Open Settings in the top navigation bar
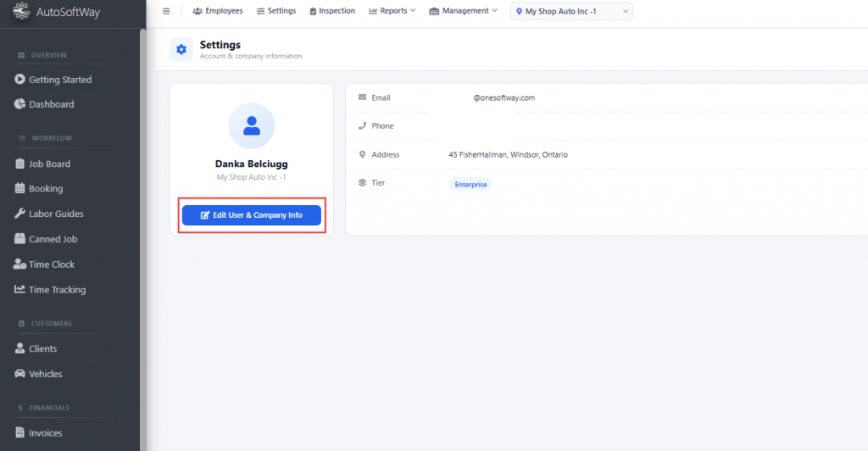The image size is (868, 451). coord(276,11)
